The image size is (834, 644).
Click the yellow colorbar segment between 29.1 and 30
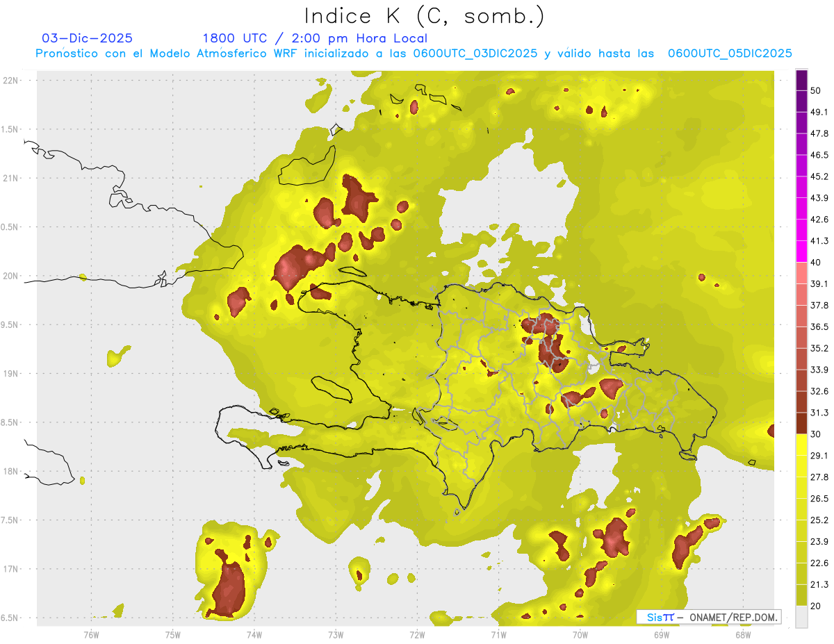pyautogui.click(x=801, y=445)
